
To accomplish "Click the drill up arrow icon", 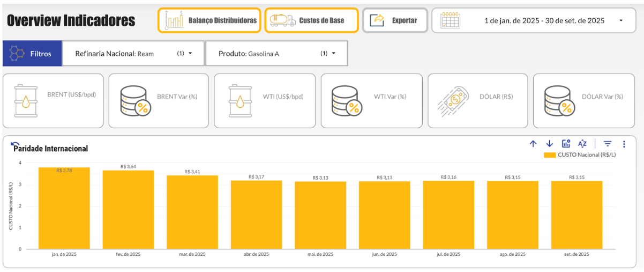I will tap(533, 144).
